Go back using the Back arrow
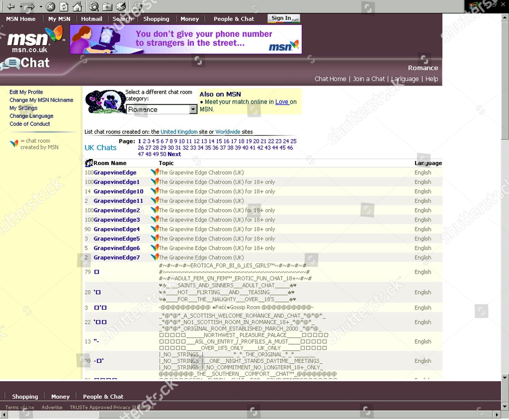The image size is (509, 420). [x=11, y=6]
